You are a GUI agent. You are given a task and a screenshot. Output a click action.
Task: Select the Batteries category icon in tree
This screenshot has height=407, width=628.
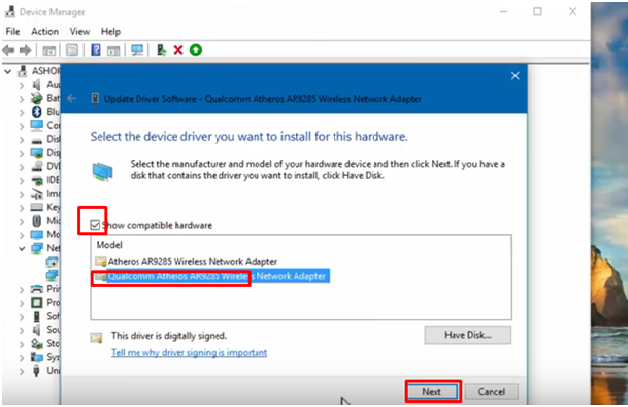point(36,98)
